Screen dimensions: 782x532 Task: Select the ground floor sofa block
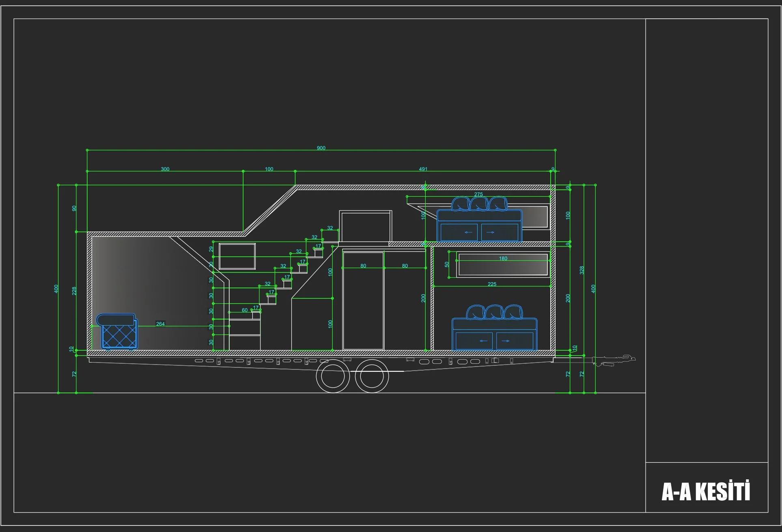(495, 328)
